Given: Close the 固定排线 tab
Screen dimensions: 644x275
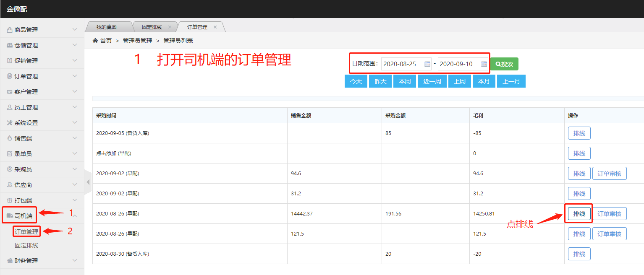Looking at the screenshot, I should 170,27.
